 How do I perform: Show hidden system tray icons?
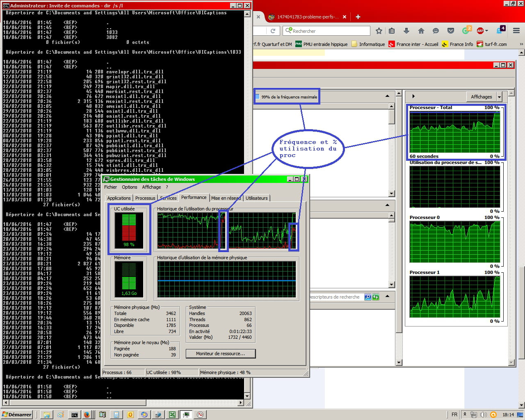[x=465, y=415]
